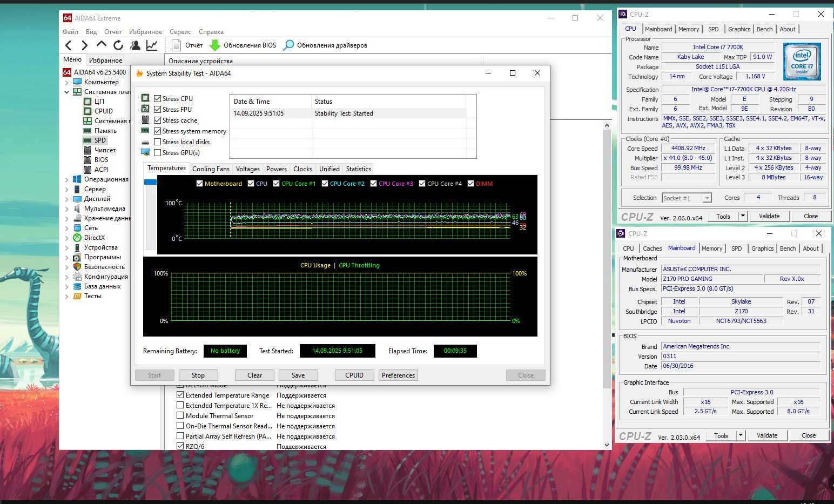
Task: Open the Сервис menu in AIDA64
Action: pyautogui.click(x=180, y=32)
